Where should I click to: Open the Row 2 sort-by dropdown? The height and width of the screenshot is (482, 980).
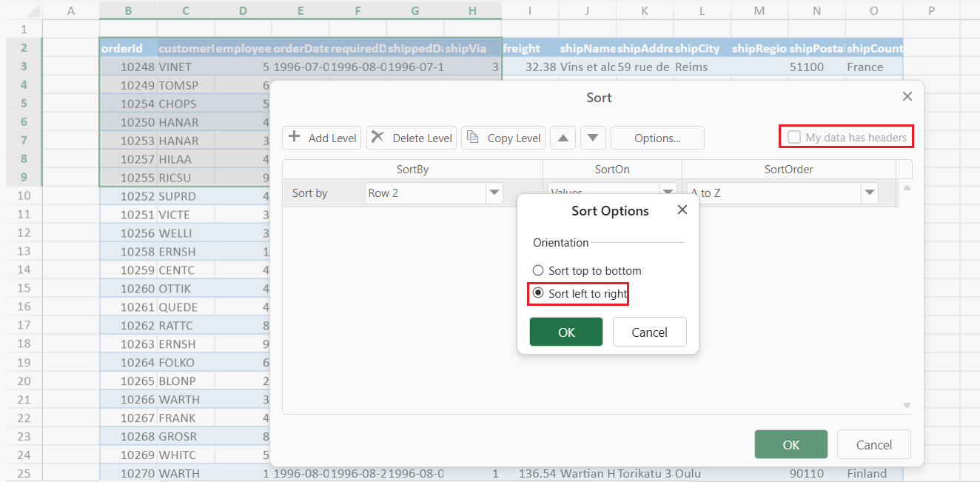494,193
